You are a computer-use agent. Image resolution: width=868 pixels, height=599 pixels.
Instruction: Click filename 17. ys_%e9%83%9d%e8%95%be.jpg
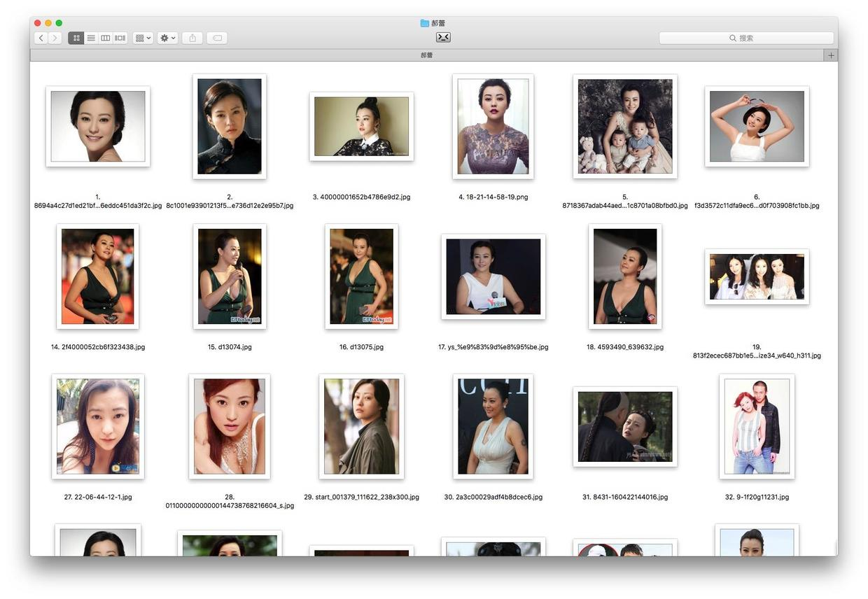pos(493,347)
